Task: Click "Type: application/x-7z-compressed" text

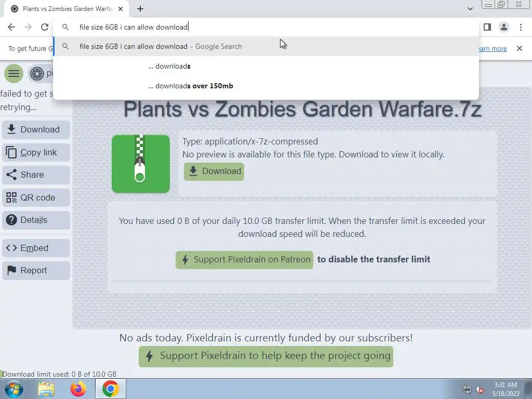Action: (x=250, y=141)
